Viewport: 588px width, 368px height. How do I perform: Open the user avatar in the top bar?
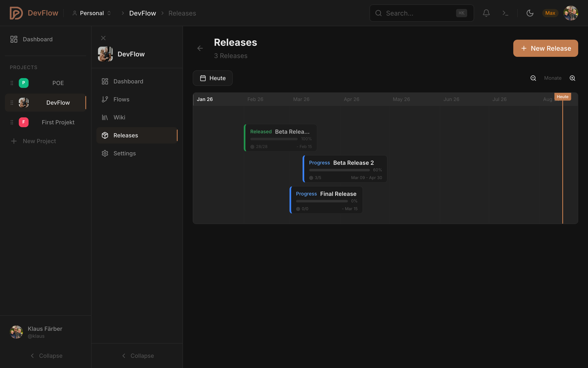coord(571,13)
